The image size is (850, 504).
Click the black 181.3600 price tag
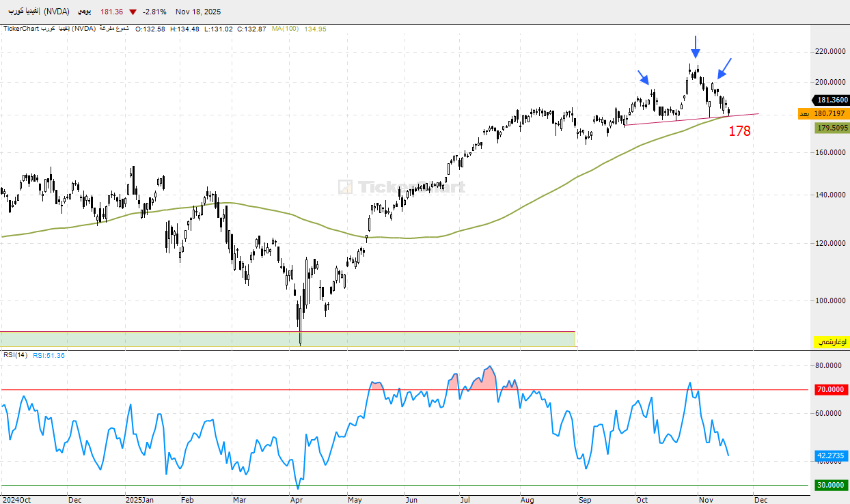click(x=831, y=100)
